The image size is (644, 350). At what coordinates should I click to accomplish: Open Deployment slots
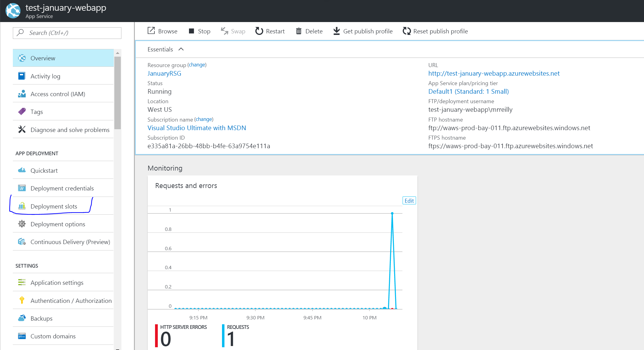(63, 206)
